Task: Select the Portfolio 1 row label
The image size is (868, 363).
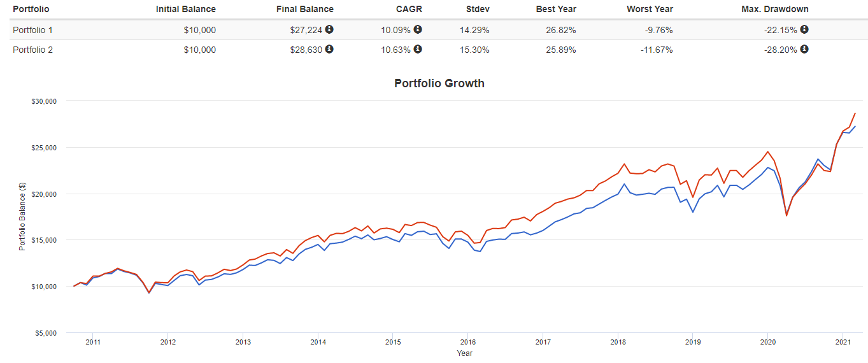Action: pyautogui.click(x=33, y=30)
